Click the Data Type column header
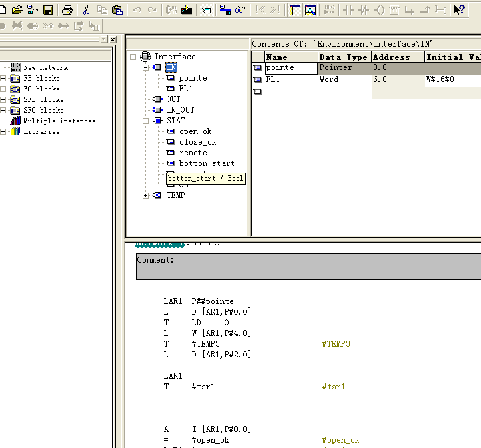Image resolution: width=481 pixels, height=448 pixels. click(x=344, y=57)
